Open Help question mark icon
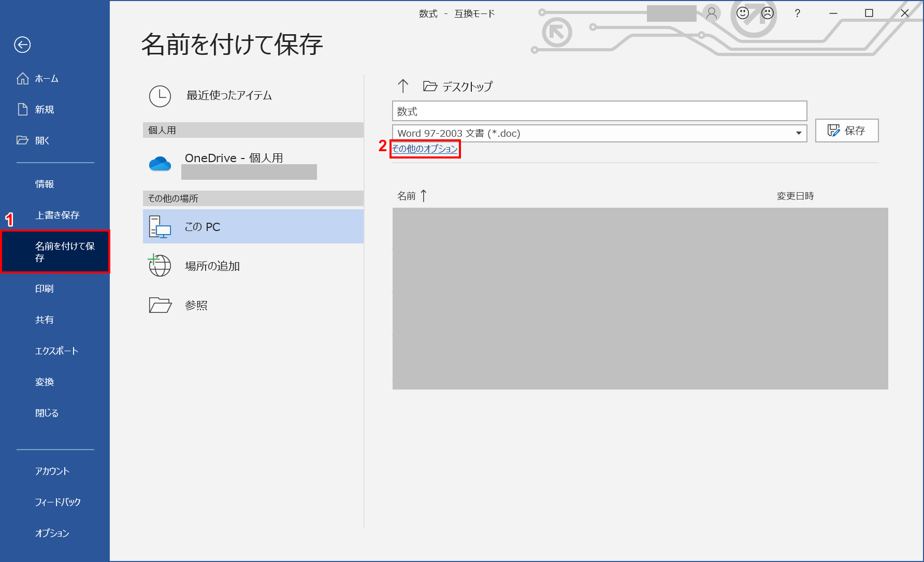Screen dimensions: 924x562 pos(798,13)
